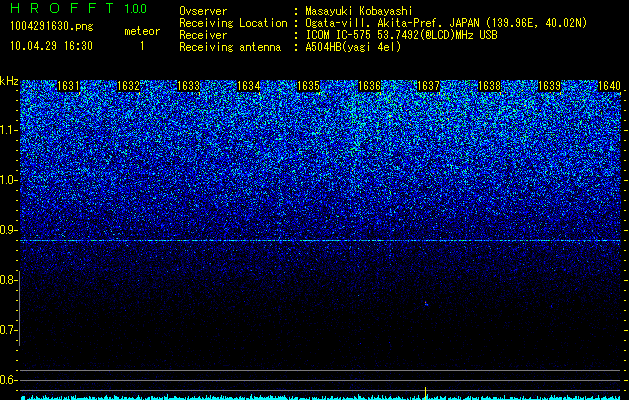This screenshot has height=400, width=629.
Task: Click the horizontal carrier line below 0.9 kHz
Action: tap(320, 240)
